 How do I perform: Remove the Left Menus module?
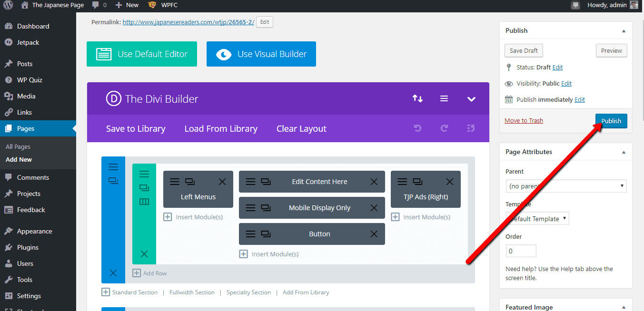(x=222, y=182)
